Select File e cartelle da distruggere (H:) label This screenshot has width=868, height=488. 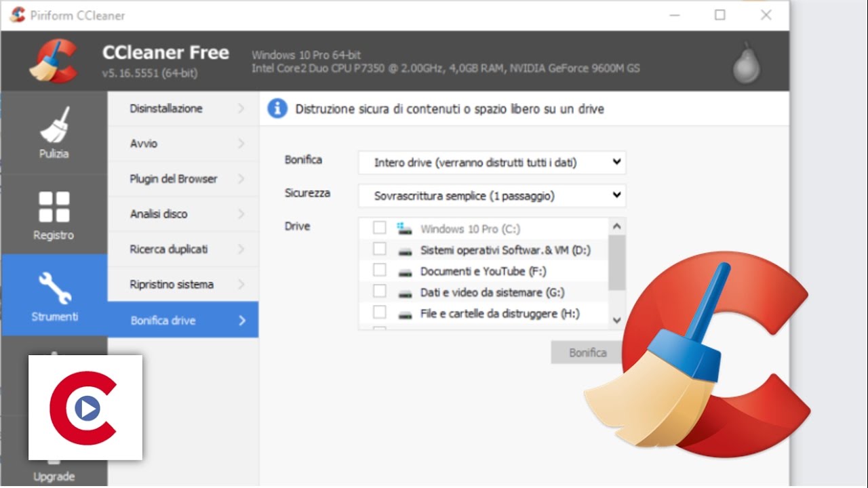(x=500, y=313)
